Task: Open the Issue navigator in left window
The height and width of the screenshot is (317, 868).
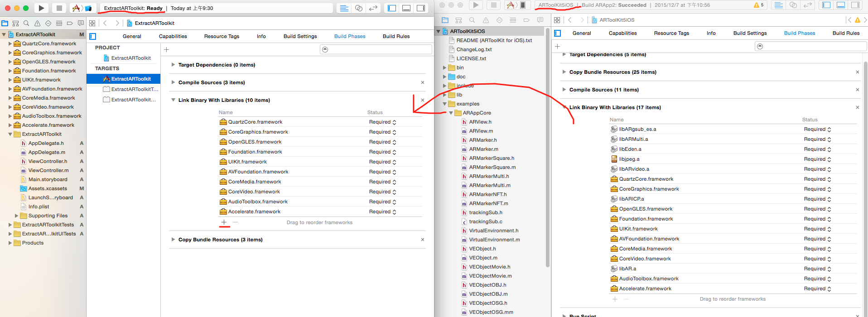Action: tap(37, 23)
